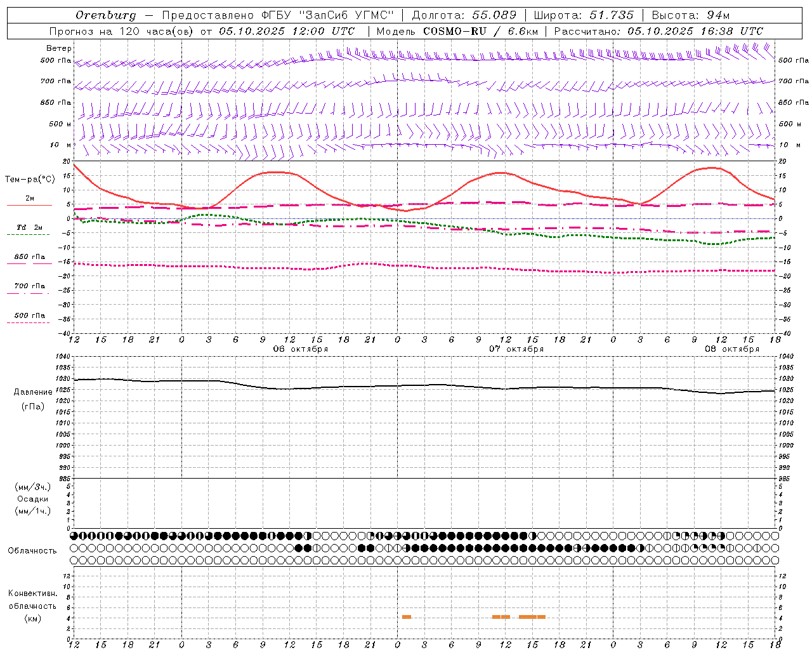This screenshot has height=650, width=812.
Task: Click the '(мм/1ч.)' precipitation unit label
Action: (33, 511)
